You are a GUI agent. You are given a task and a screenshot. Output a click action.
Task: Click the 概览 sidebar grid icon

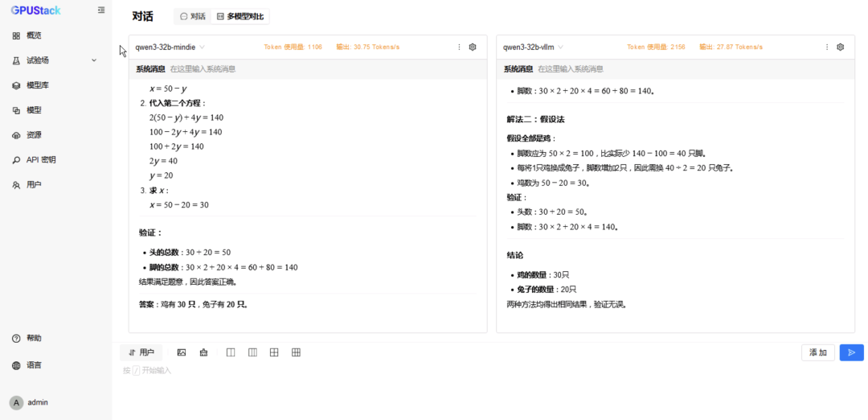click(x=16, y=35)
